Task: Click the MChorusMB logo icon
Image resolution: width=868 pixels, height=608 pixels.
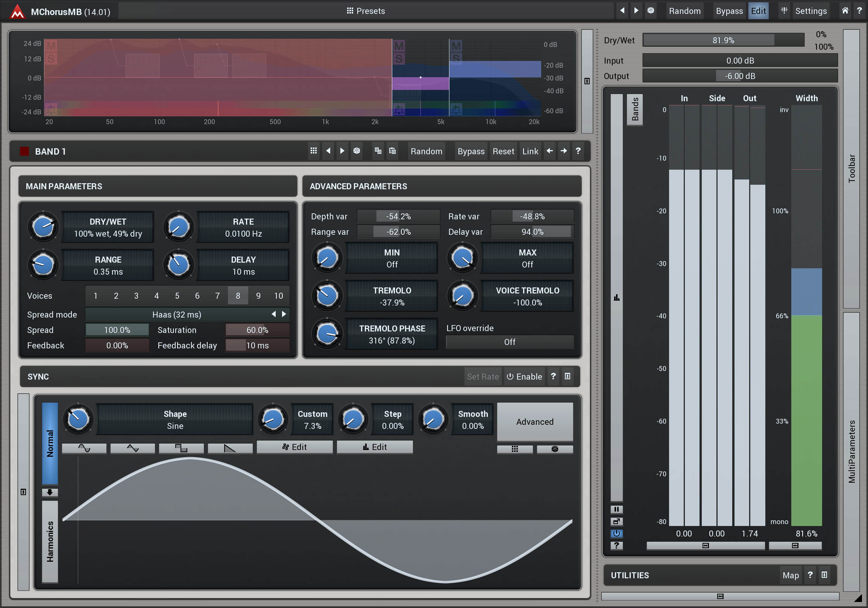Action: tap(17, 11)
